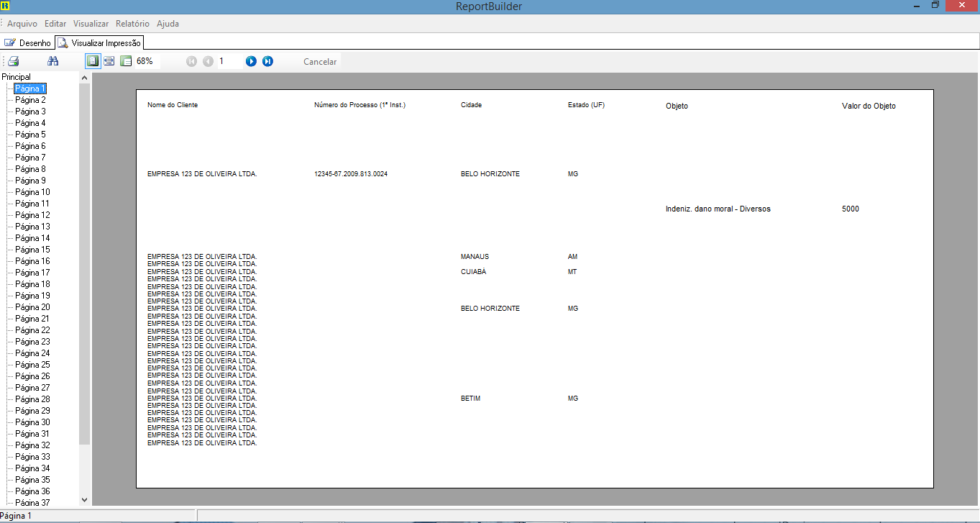The width and height of the screenshot is (980, 523).
Task: Click the outline panel scrollbar thumb
Action: coord(84,263)
